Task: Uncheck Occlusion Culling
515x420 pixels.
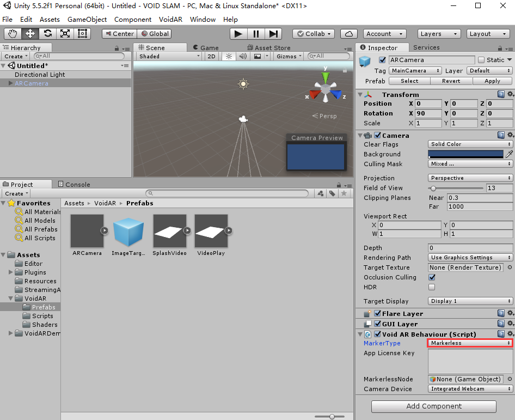Action: 432,277
